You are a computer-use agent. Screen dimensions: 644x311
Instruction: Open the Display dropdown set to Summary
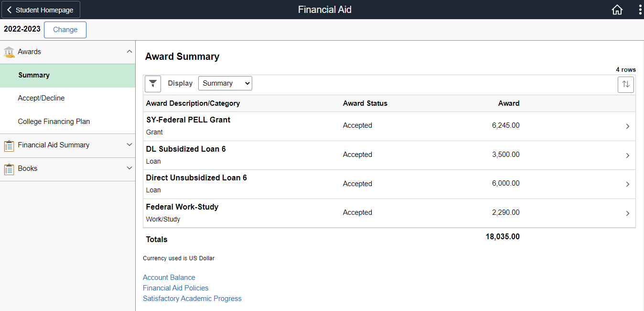click(x=225, y=83)
